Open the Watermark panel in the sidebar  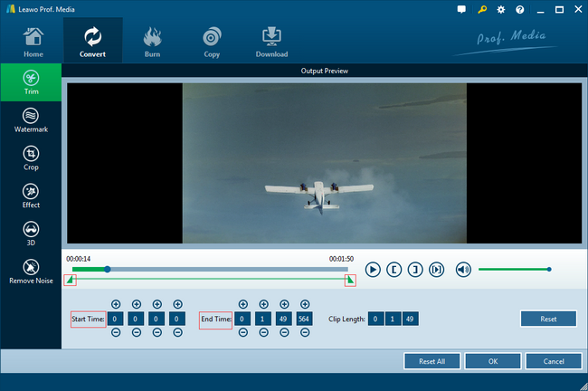coord(31,121)
